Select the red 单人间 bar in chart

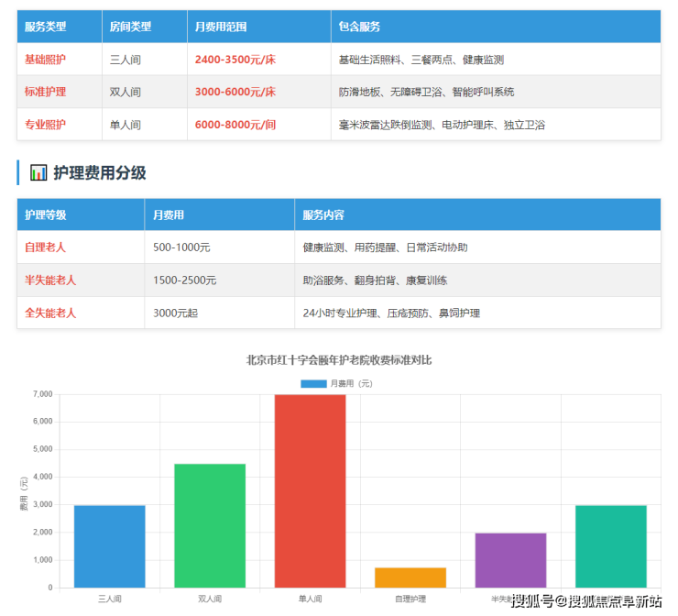coord(310,490)
